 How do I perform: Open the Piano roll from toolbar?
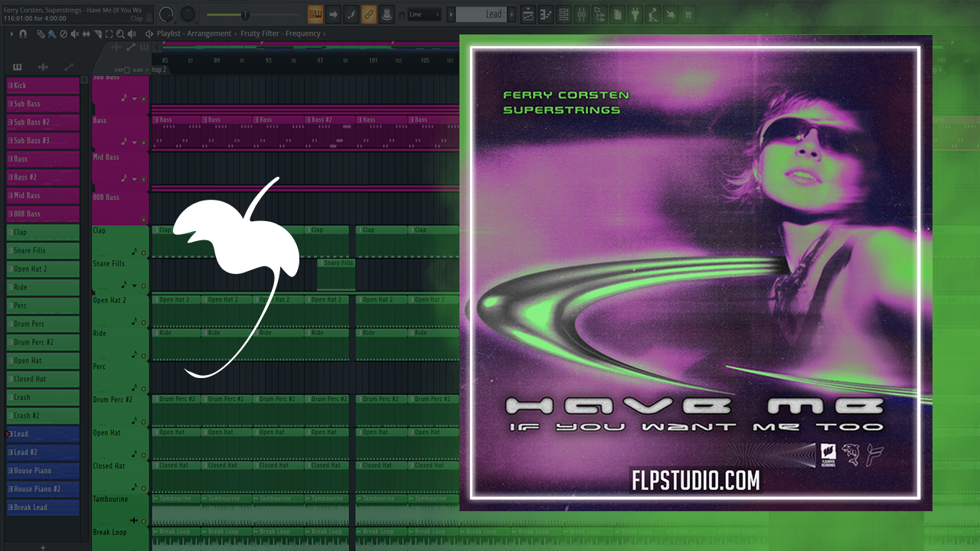click(x=547, y=14)
